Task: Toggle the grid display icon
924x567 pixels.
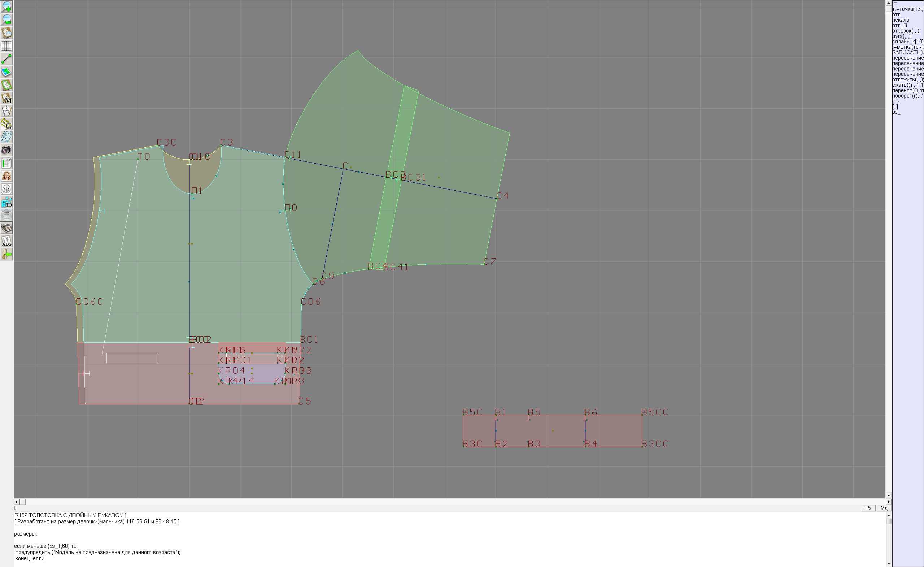Action: [6, 46]
